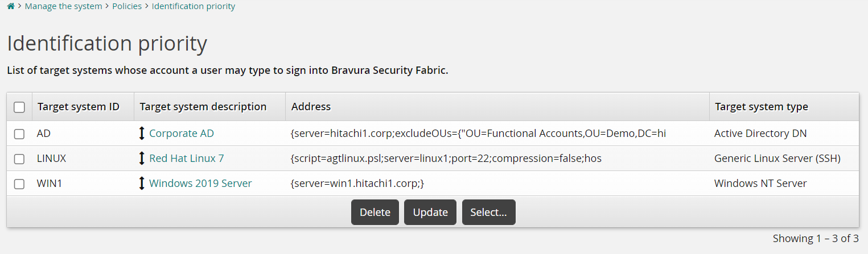The width and height of the screenshot is (868, 254).
Task: Open the Select... options button
Action: (x=488, y=212)
